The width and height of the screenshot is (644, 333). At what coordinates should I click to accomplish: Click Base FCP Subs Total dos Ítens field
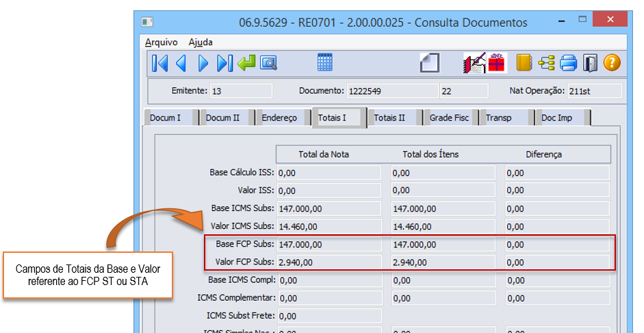(x=443, y=244)
